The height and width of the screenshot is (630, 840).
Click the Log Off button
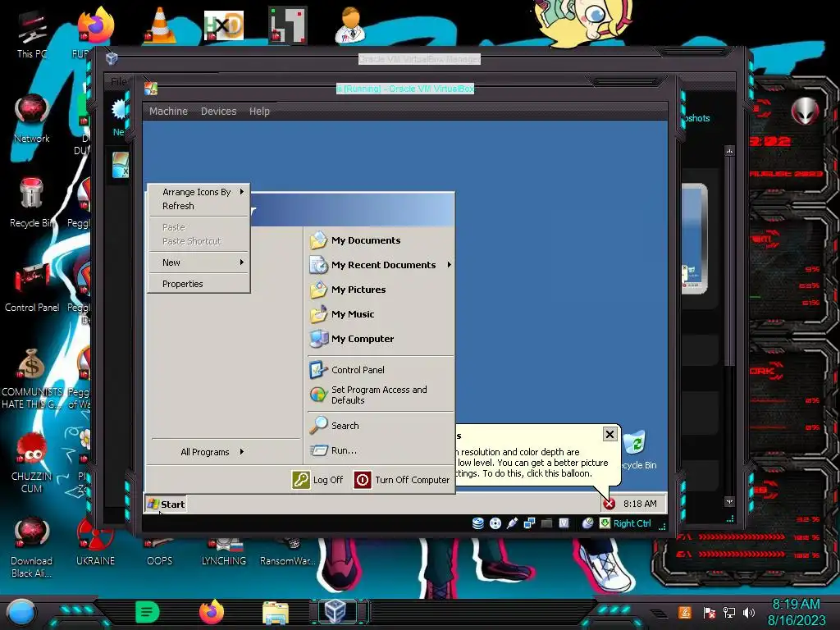point(317,480)
